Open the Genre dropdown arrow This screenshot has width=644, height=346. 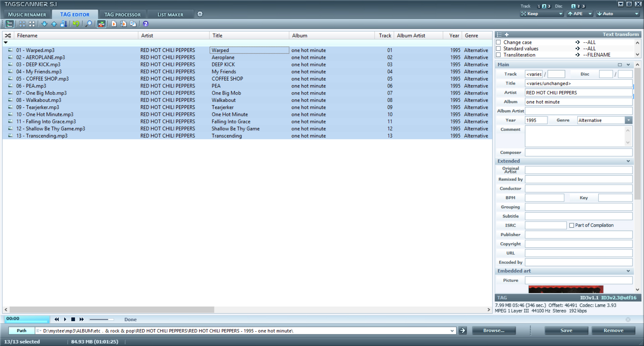[x=629, y=120]
